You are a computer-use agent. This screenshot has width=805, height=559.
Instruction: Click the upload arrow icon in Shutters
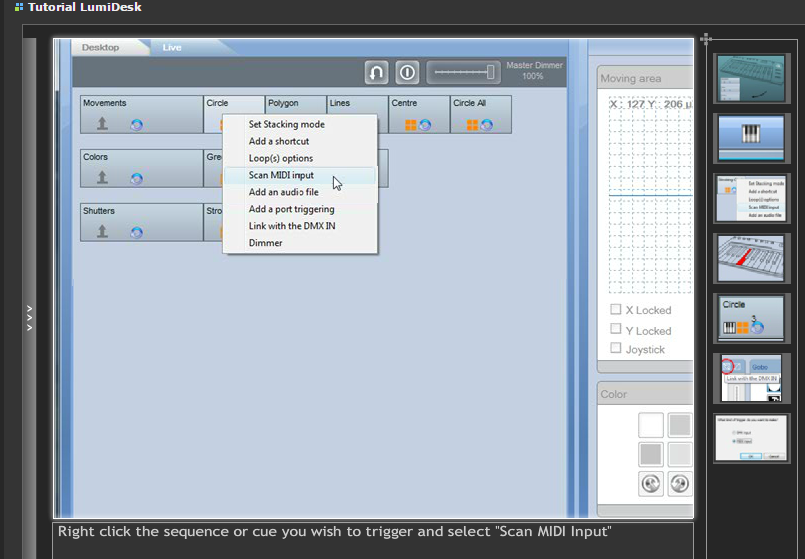coord(102,231)
